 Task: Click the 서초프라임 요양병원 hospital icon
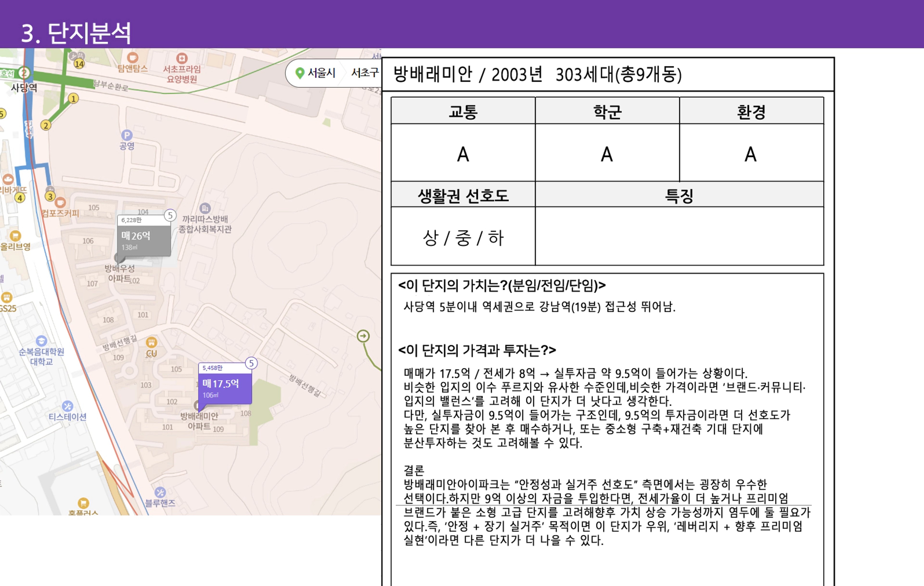(x=181, y=58)
